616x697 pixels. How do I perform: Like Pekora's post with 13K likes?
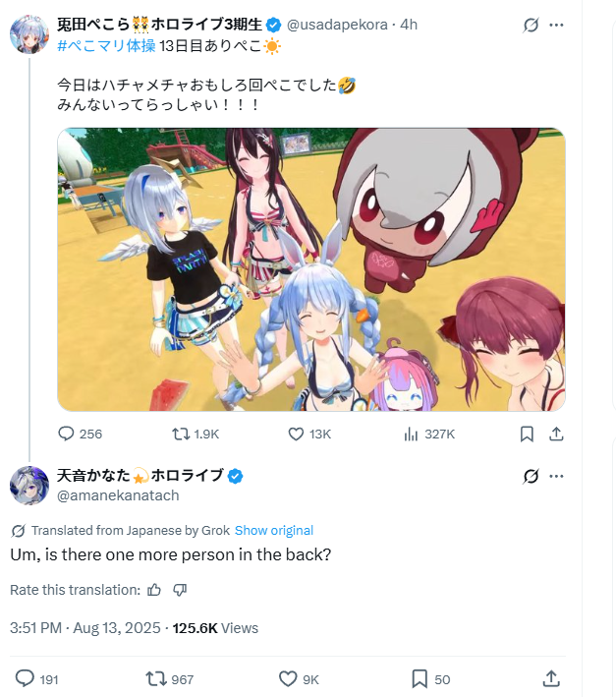pos(309,434)
